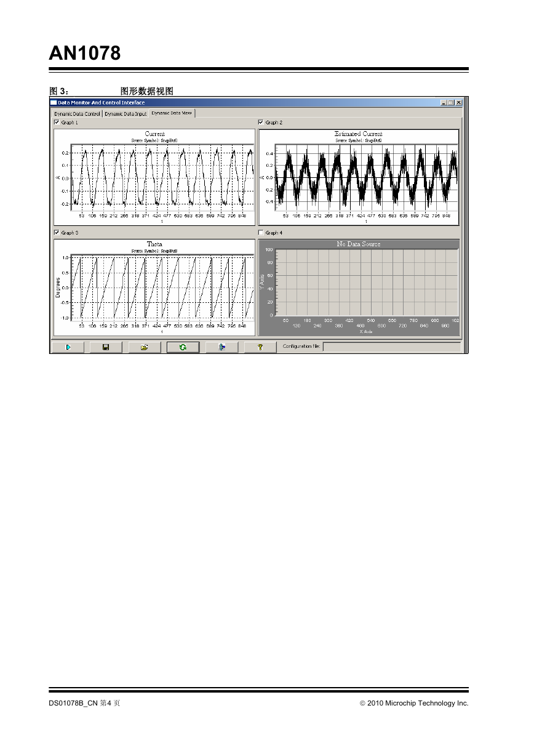Click the floppy disk save button
This screenshot has width=534, height=756.
pyautogui.click(x=106, y=347)
